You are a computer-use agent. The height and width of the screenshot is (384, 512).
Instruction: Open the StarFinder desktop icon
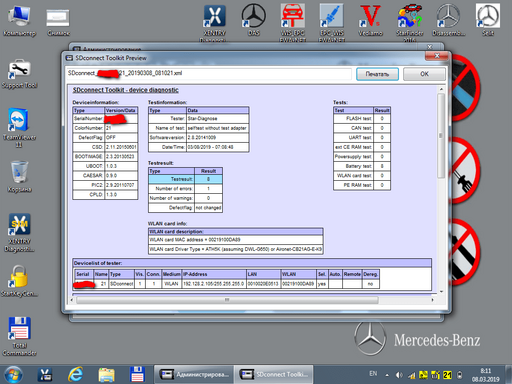point(409,20)
